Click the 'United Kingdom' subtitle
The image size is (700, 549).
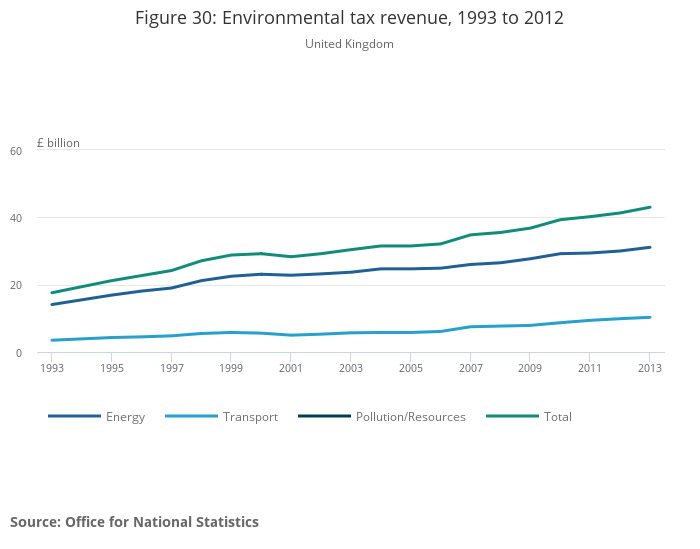(349, 44)
